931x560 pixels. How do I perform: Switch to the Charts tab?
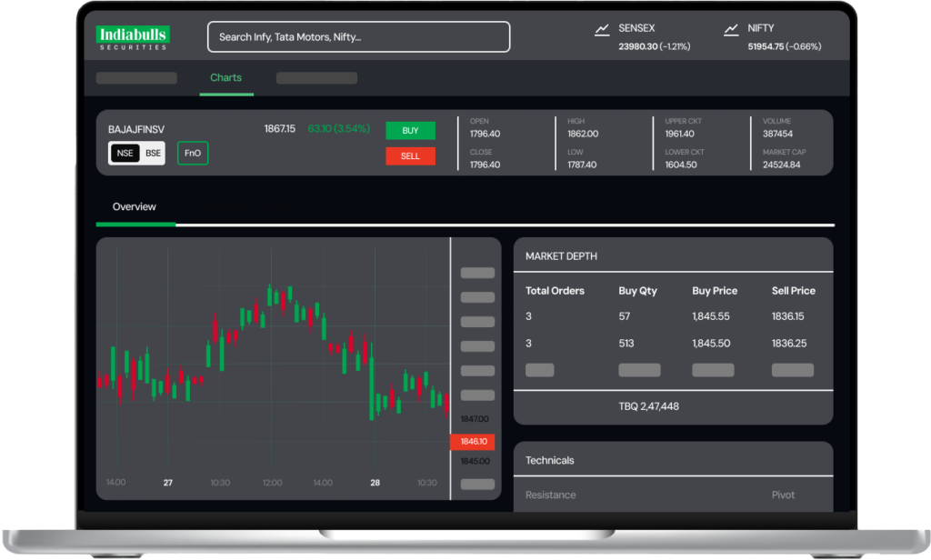tap(225, 78)
